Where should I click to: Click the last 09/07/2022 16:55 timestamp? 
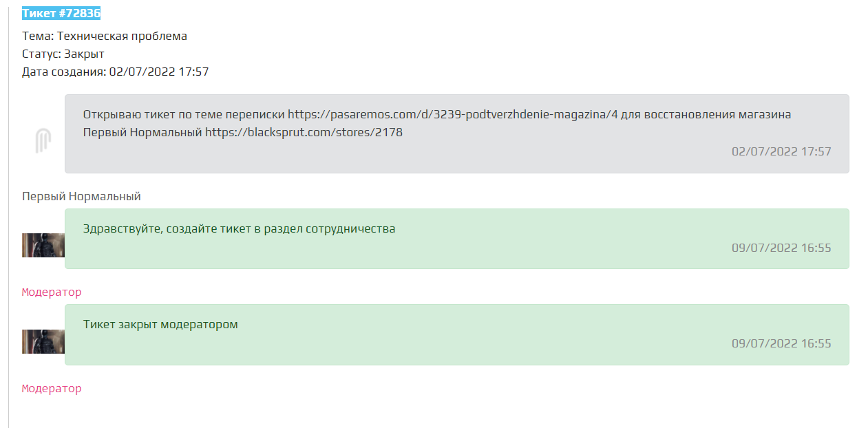pos(781,343)
